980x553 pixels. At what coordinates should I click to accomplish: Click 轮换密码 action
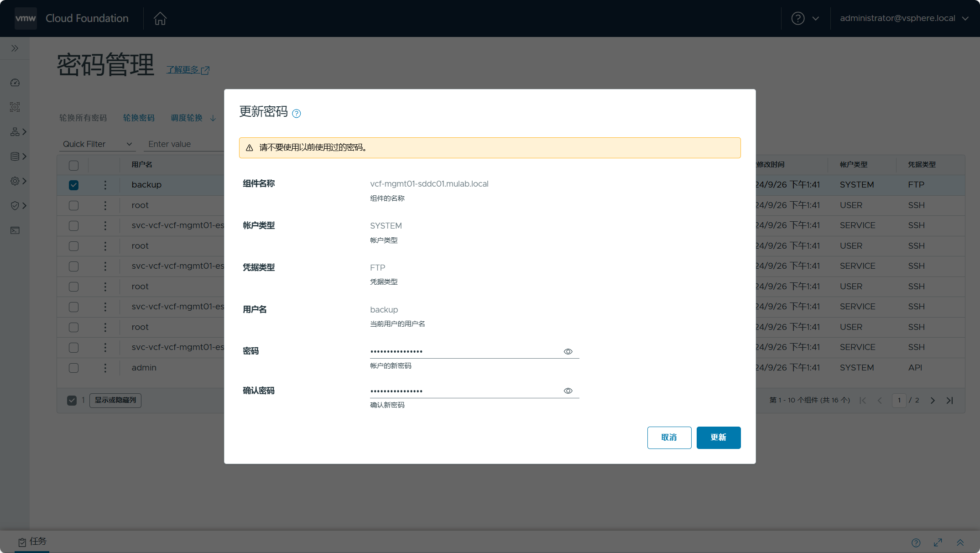[139, 118]
